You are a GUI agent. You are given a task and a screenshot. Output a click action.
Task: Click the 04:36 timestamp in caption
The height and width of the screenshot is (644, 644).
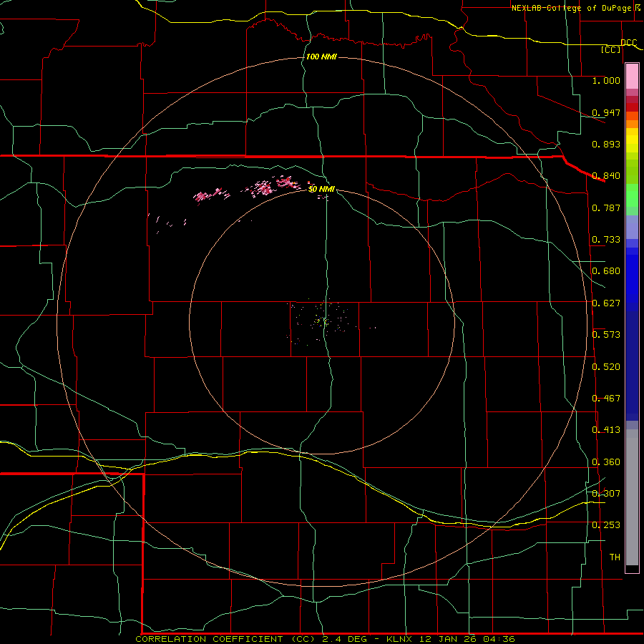coord(497,639)
